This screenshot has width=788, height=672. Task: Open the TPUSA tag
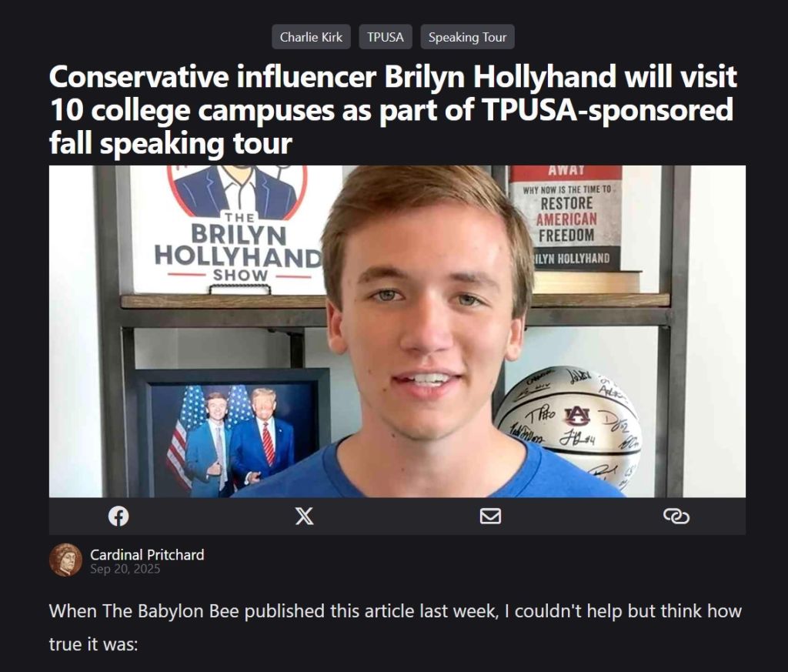pos(386,37)
